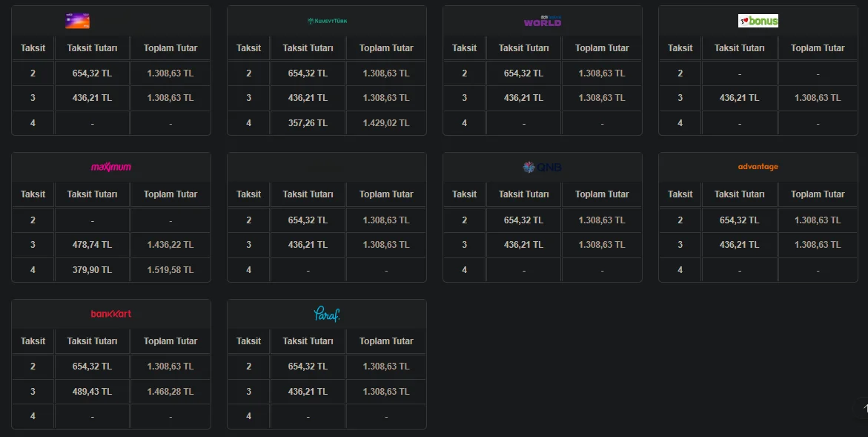The width and height of the screenshot is (868, 437).
Task: Select the 379,90 TL installment cell
Action: pyautogui.click(x=92, y=270)
